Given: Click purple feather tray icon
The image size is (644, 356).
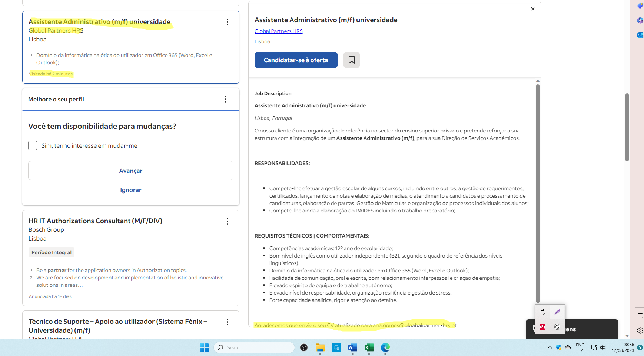Looking at the screenshot, I should (557, 312).
